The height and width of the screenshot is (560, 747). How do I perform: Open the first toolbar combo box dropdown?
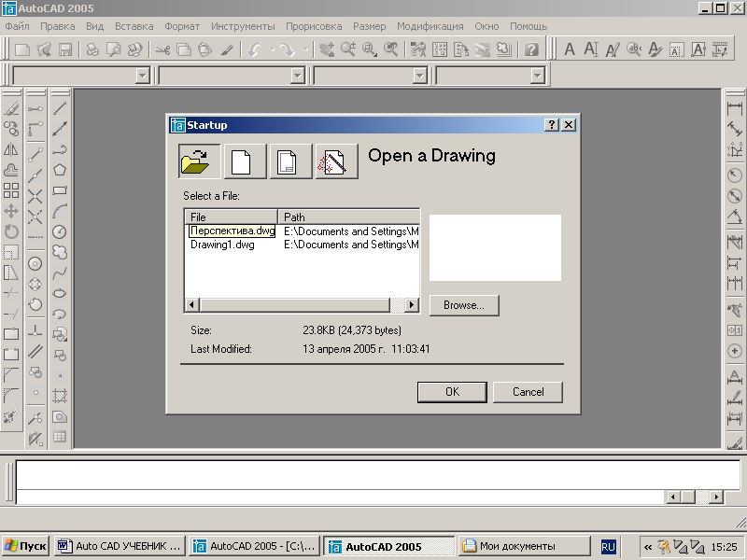(x=143, y=76)
